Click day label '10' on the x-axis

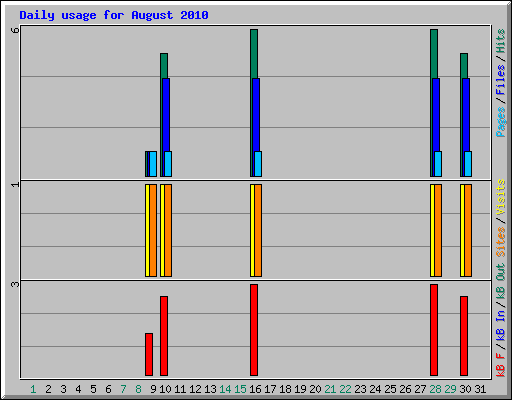click(165, 389)
